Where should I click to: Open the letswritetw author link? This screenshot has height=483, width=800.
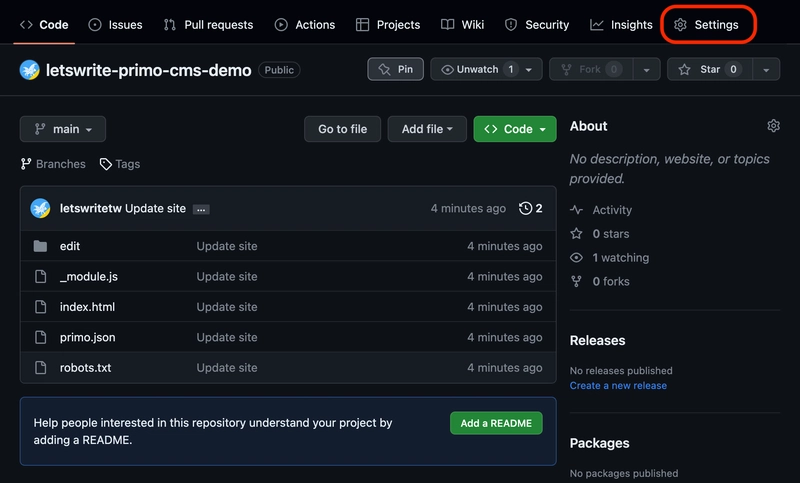coord(91,208)
